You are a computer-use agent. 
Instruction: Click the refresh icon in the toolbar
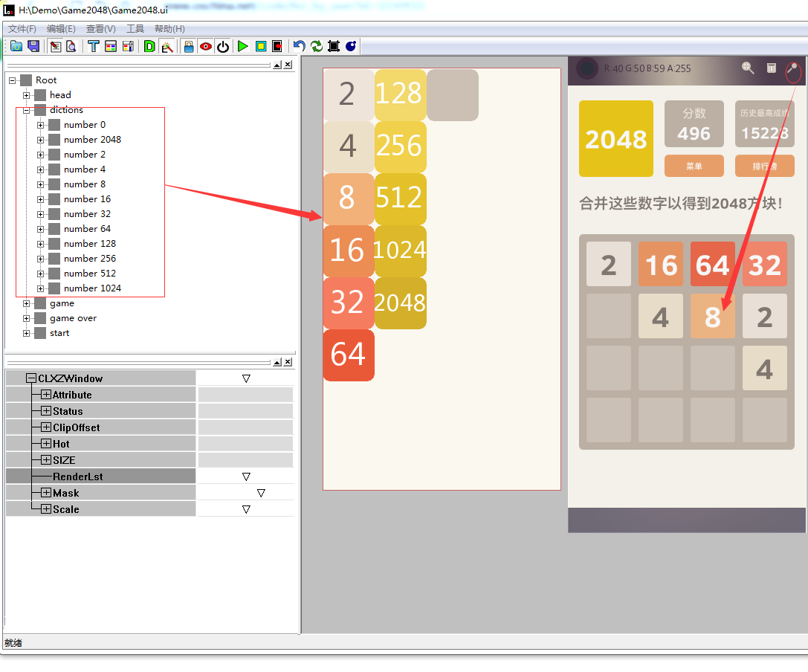[318, 46]
